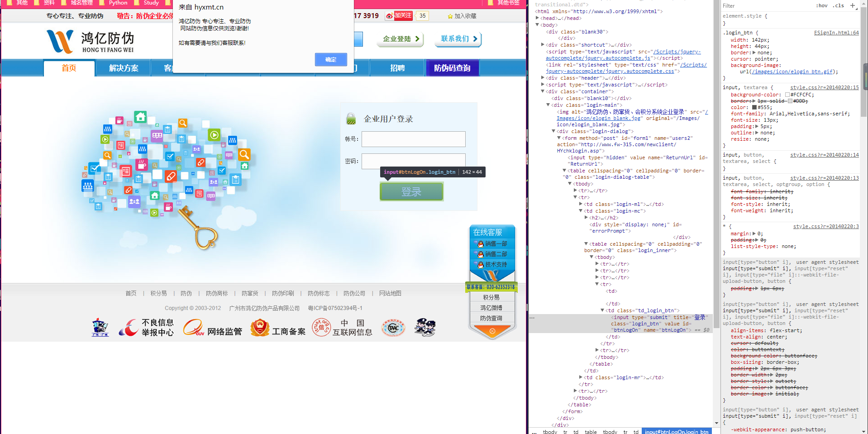868x434 pixels.
Task: Collapse the div class login-dialog node
Action: click(553, 131)
